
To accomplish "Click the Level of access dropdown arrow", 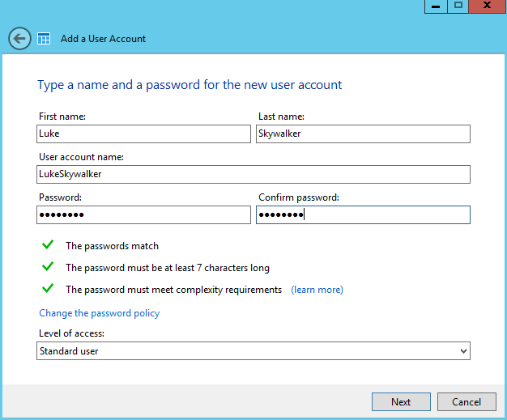I will pyautogui.click(x=462, y=351).
